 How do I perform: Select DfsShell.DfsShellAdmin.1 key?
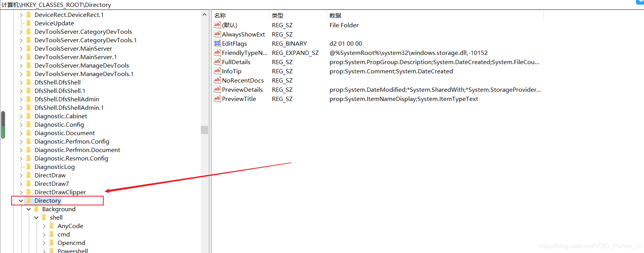click(x=69, y=107)
